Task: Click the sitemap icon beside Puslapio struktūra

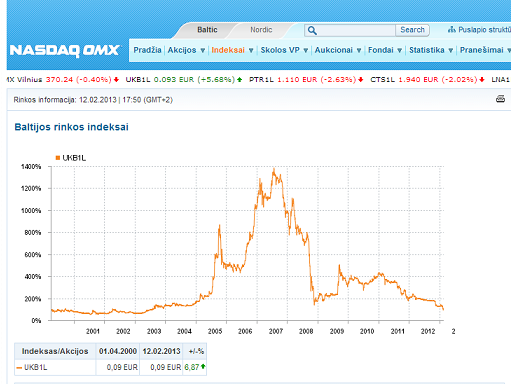Action: click(x=452, y=30)
